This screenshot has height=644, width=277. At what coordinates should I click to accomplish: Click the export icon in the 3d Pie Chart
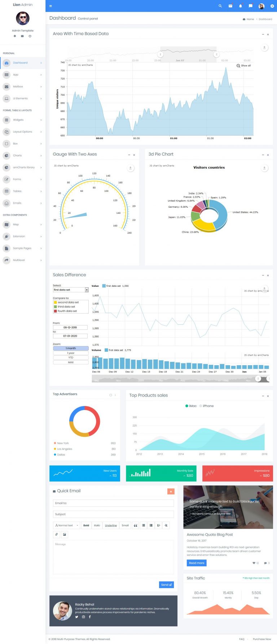264,168
